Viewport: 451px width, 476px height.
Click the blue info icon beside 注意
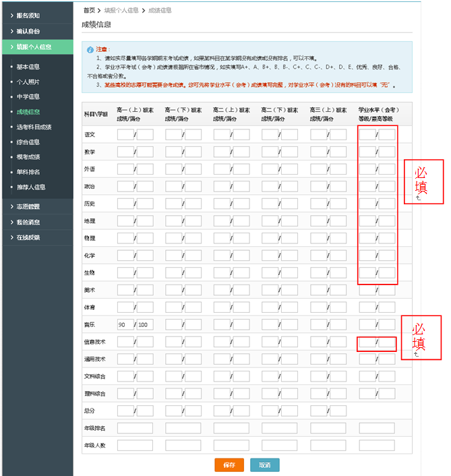click(90, 50)
